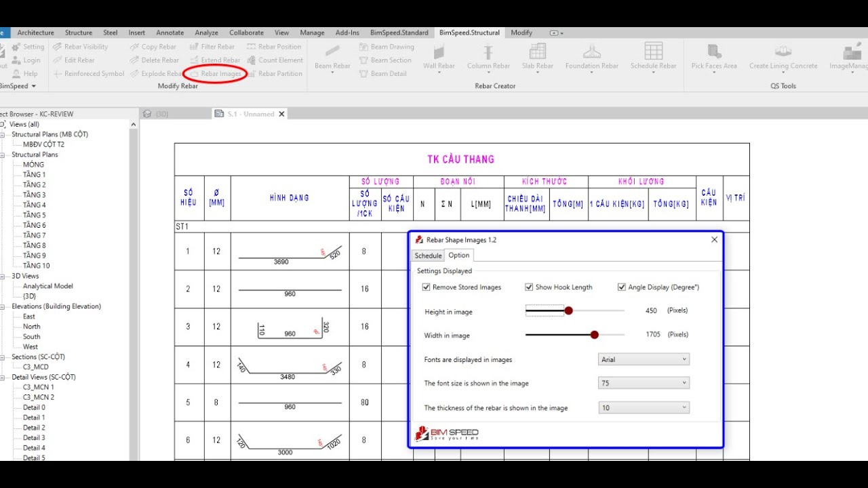Viewport: 868px width, 488px height.
Task: Select TẦNG 10 structural plan
Action: coord(36,266)
